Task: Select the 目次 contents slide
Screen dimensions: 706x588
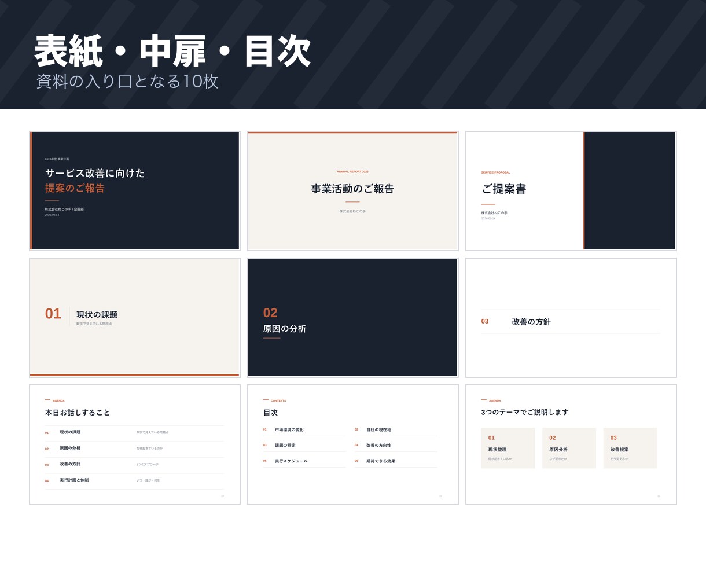Action: point(353,444)
